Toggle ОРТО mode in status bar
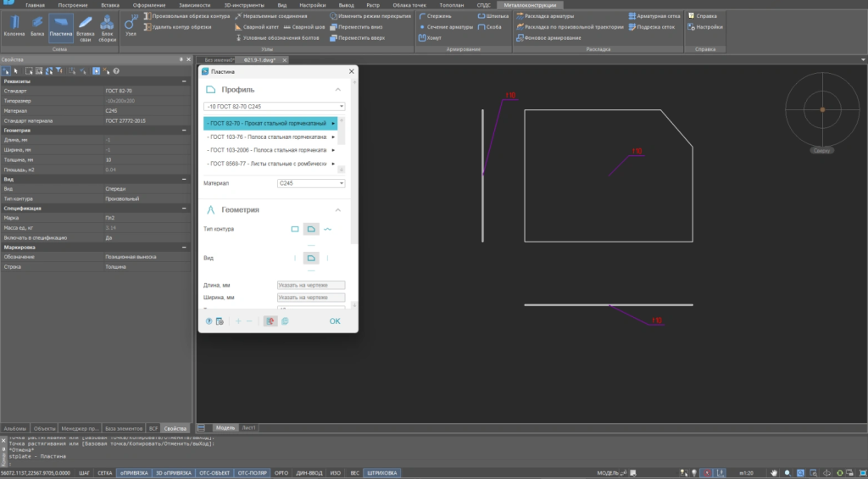The width and height of the screenshot is (868, 479). pyautogui.click(x=281, y=472)
